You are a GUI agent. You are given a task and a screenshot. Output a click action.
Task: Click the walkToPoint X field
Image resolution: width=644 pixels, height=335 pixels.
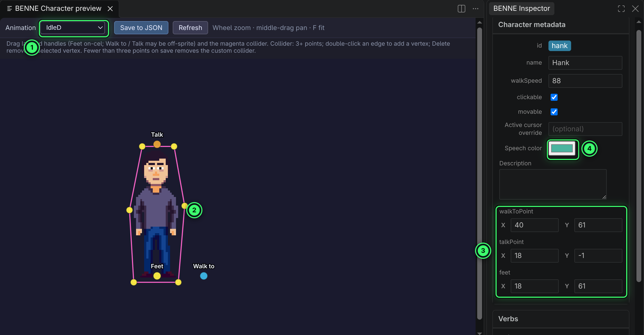[534, 225]
